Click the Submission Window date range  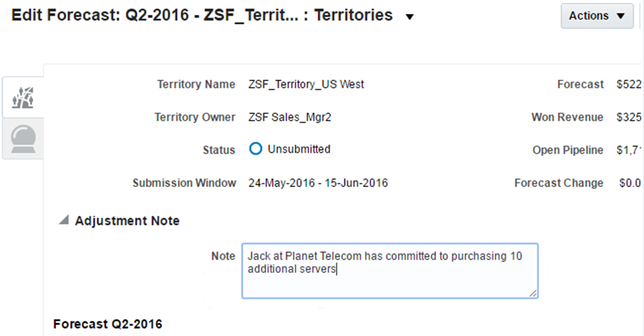tap(318, 183)
